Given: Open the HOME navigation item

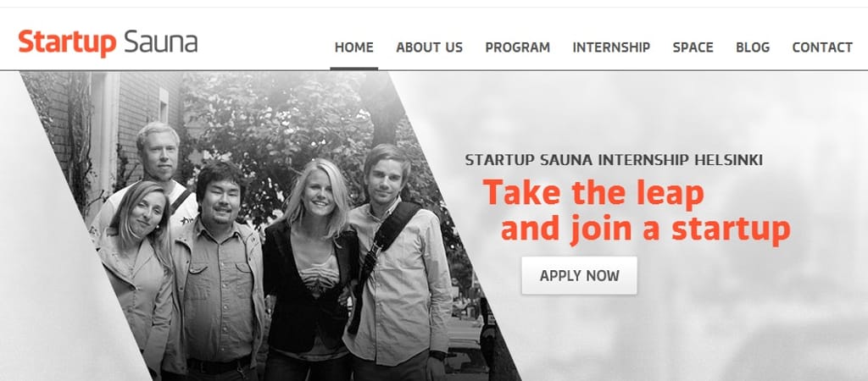Looking at the screenshot, I should tap(353, 47).
